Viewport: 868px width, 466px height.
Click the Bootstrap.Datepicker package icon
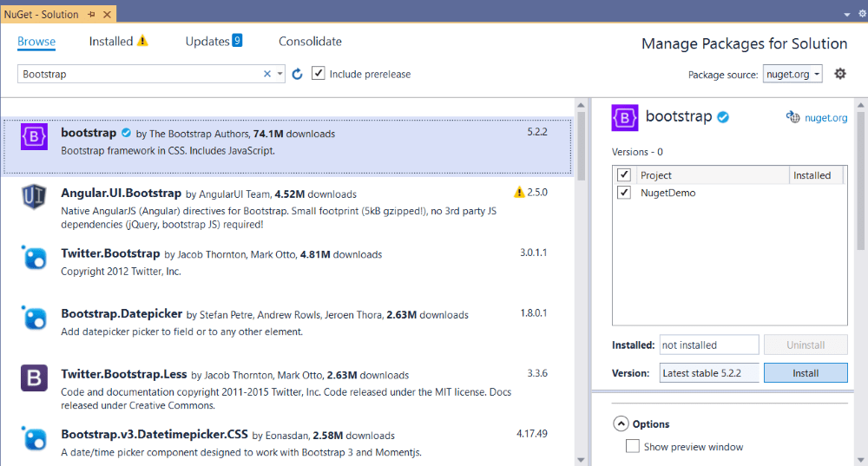(x=34, y=318)
